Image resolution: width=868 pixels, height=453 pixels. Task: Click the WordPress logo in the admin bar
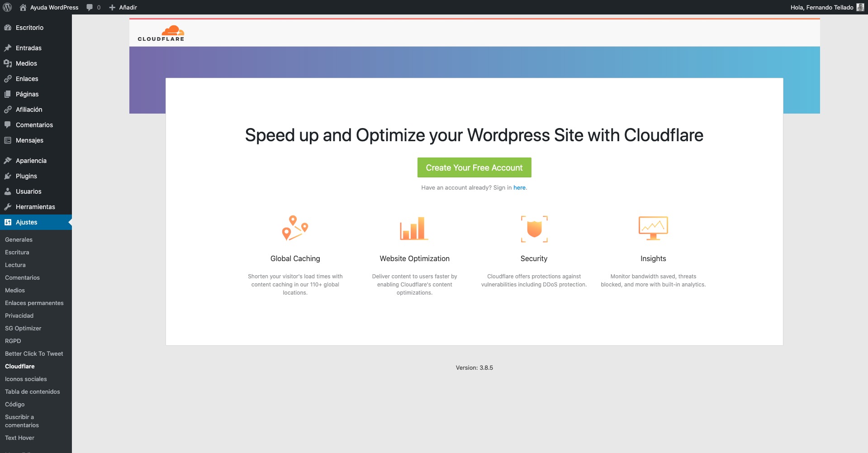[x=7, y=7]
